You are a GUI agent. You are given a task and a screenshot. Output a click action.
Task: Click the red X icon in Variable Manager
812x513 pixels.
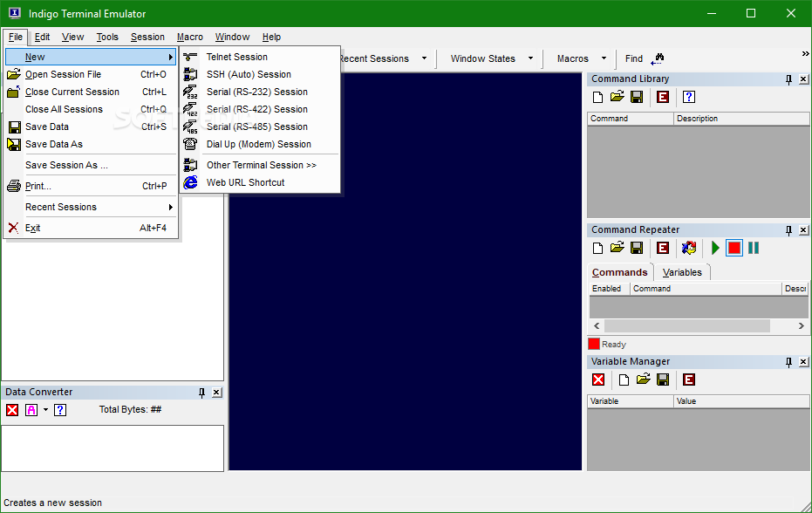[598, 380]
